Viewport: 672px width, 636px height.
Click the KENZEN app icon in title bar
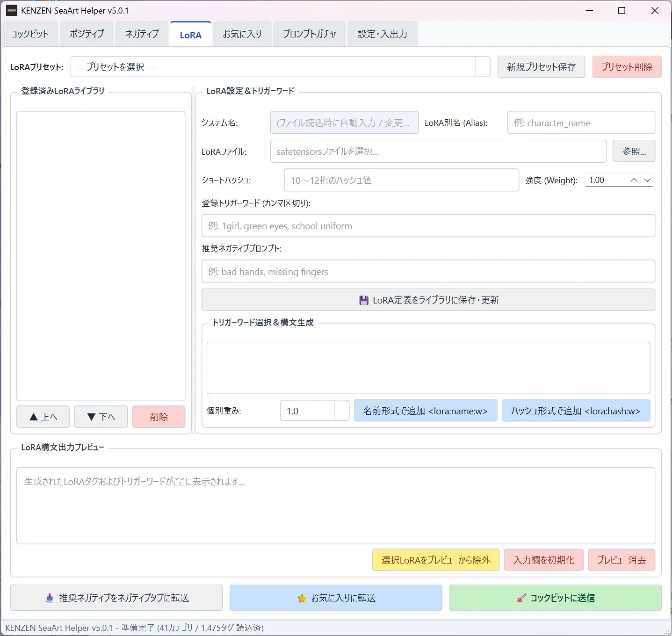[12, 10]
